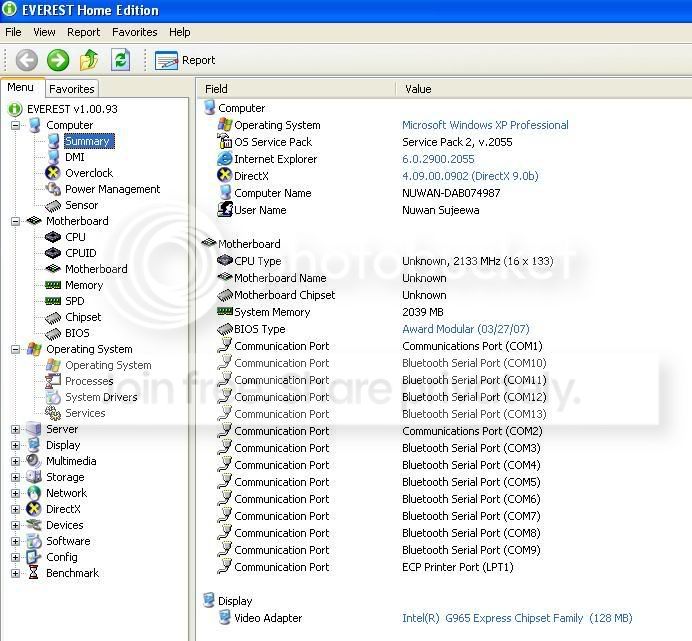Click the Sensor chip icon
Image resolution: width=692 pixels, height=641 pixels.
pyautogui.click(x=53, y=205)
